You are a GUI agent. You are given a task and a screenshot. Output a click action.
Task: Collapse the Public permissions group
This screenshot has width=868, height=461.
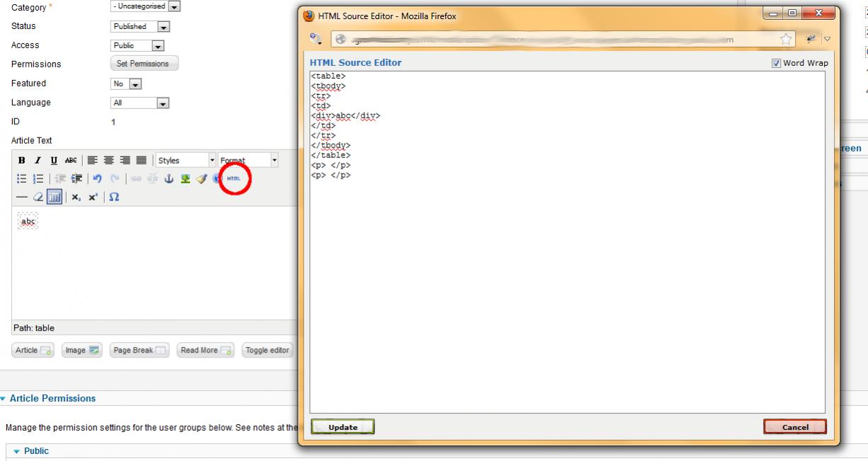tap(31, 451)
